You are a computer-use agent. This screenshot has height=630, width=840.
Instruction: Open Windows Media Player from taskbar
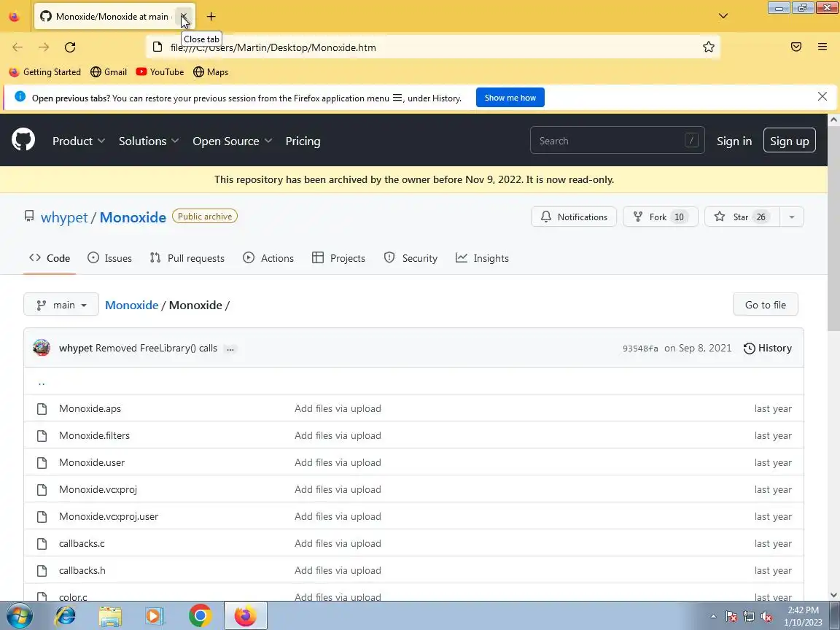pyautogui.click(x=155, y=616)
